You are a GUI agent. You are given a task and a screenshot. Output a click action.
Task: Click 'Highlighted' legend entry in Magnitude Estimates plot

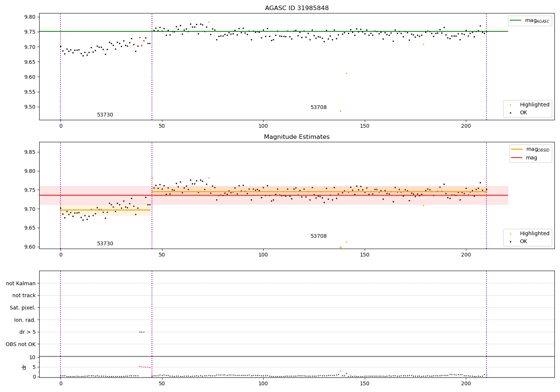click(534, 233)
